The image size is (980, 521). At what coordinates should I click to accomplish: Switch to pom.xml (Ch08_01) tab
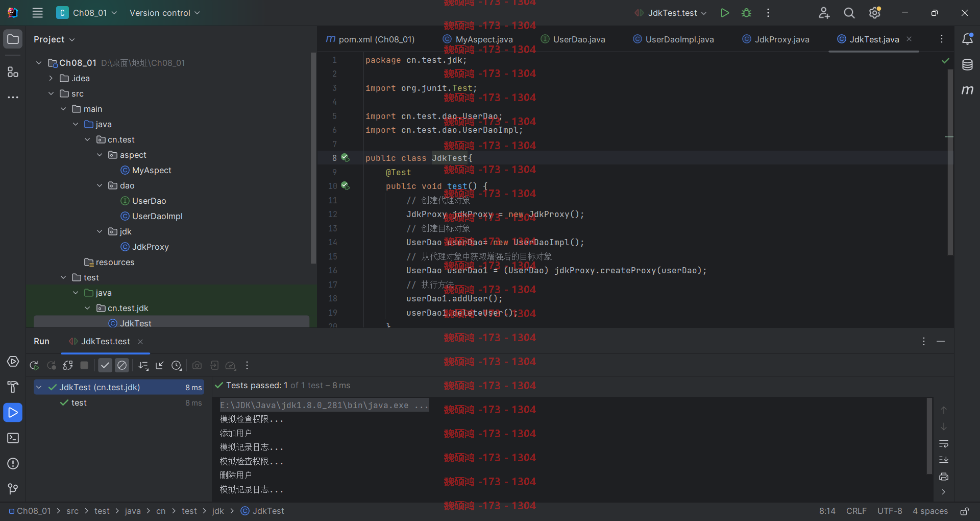pos(370,39)
